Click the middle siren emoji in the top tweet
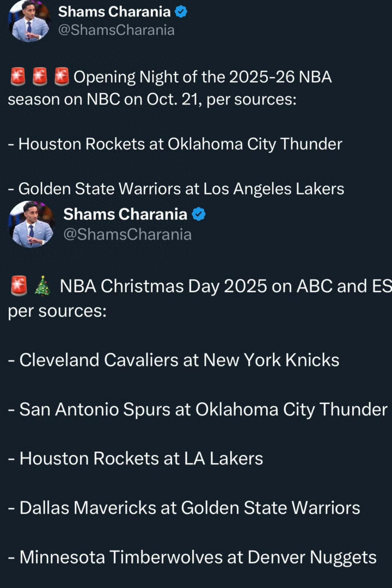The height and width of the screenshot is (588, 392). click(x=40, y=78)
